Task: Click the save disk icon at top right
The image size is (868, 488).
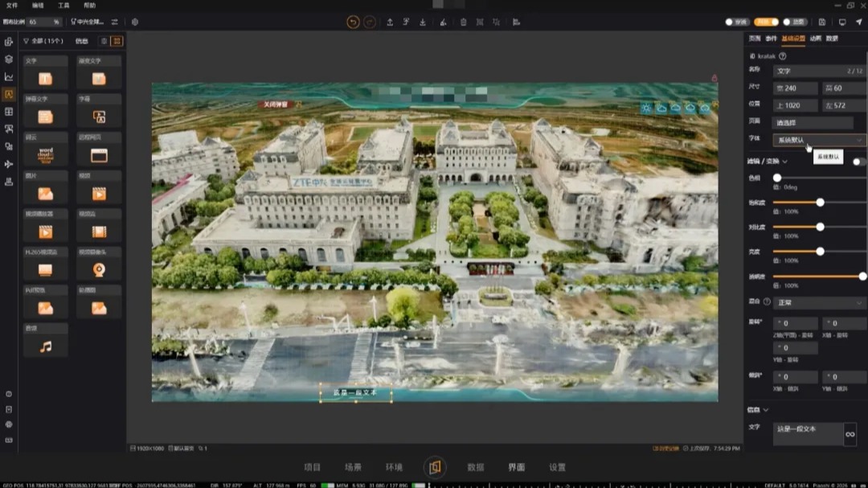Action: pos(822,23)
